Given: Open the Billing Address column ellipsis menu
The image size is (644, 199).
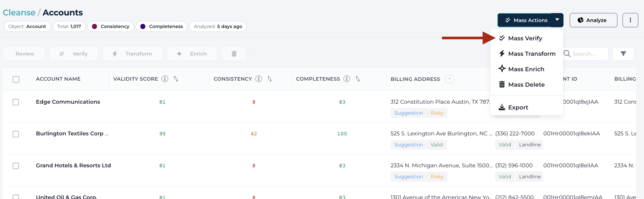Looking at the screenshot, I should pos(450,79).
